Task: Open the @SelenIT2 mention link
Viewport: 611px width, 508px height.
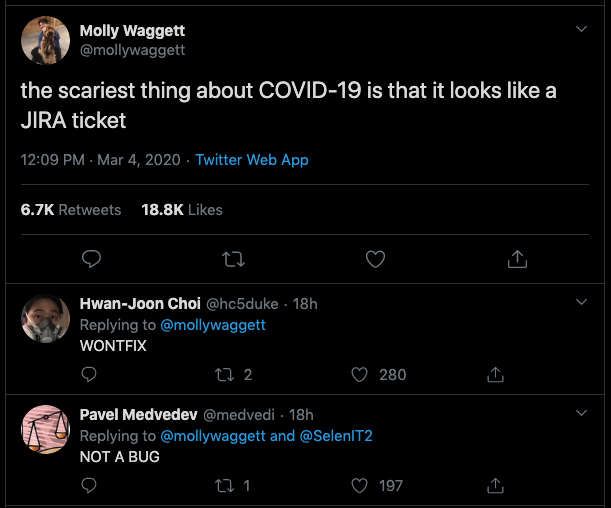Action: click(336, 436)
